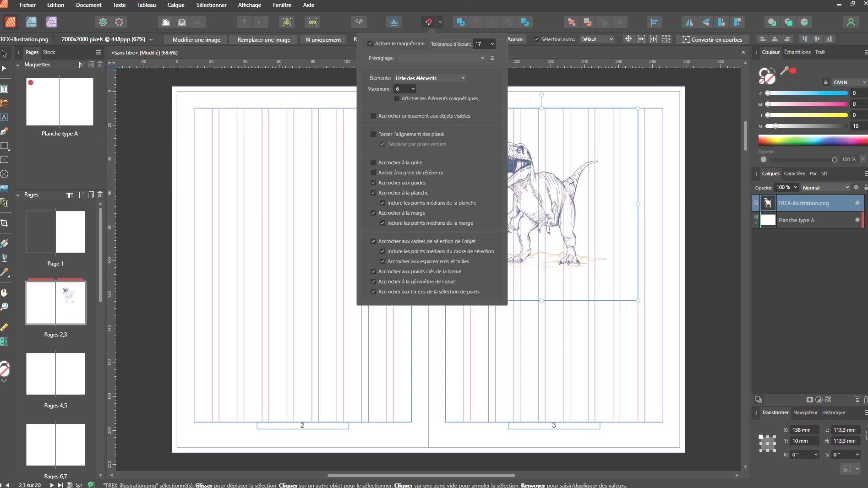Select the Pen tool in the toolbar
This screenshot has height=488, width=868.
point(5,132)
